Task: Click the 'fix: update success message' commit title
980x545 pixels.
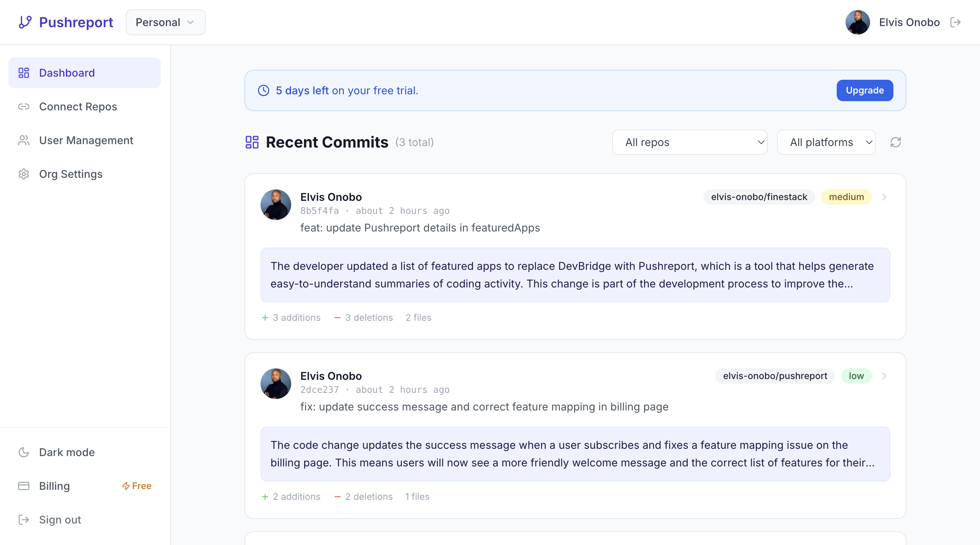Action: pos(484,407)
